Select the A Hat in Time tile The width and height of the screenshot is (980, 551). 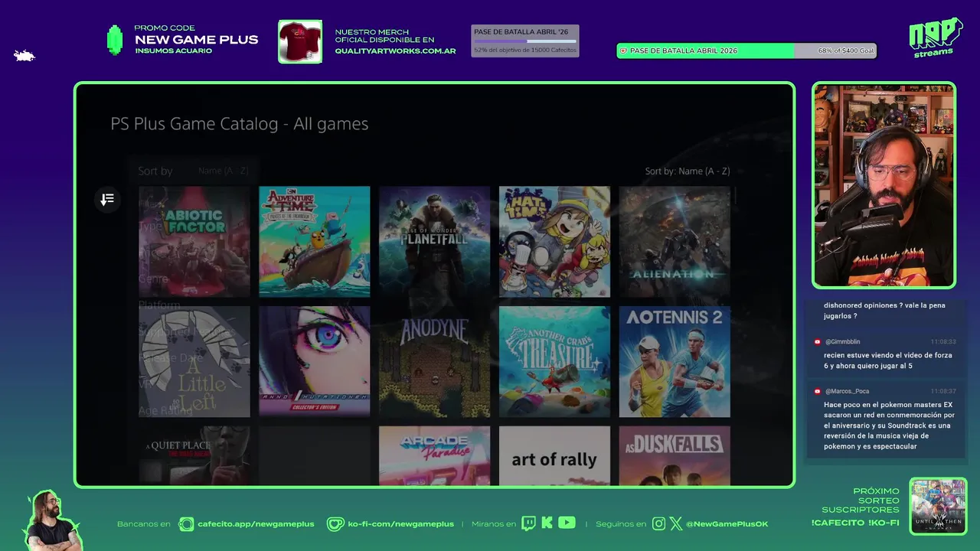click(x=554, y=242)
